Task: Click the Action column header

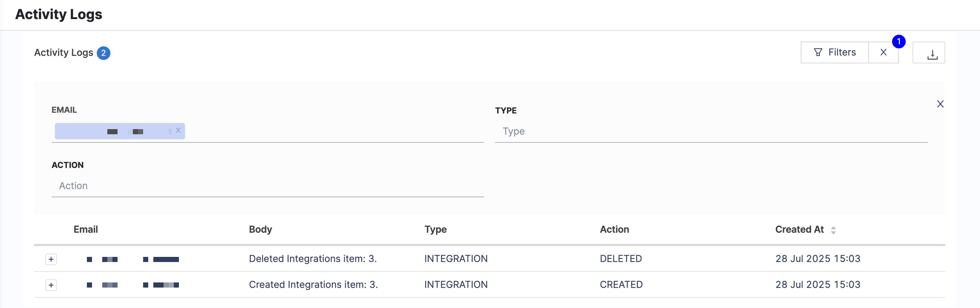Action: [x=614, y=230]
